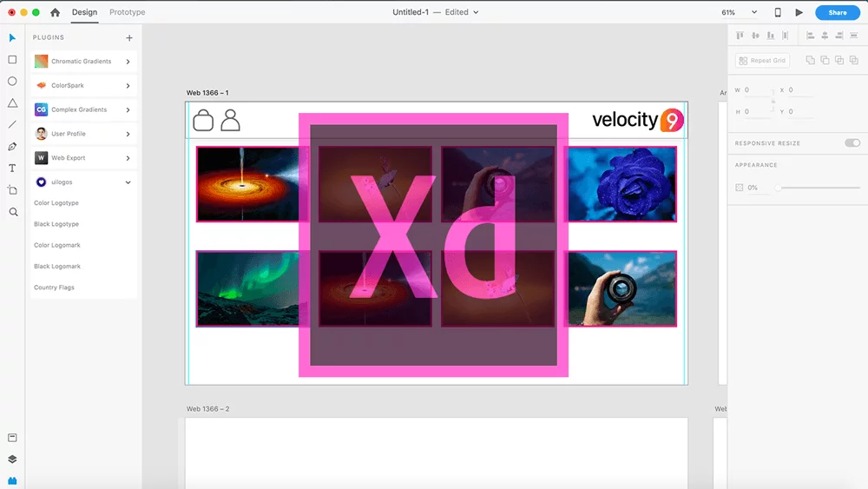868x489 pixels.
Task: Click the height H input field
Action: pyautogui.click(x=756, y=112)
